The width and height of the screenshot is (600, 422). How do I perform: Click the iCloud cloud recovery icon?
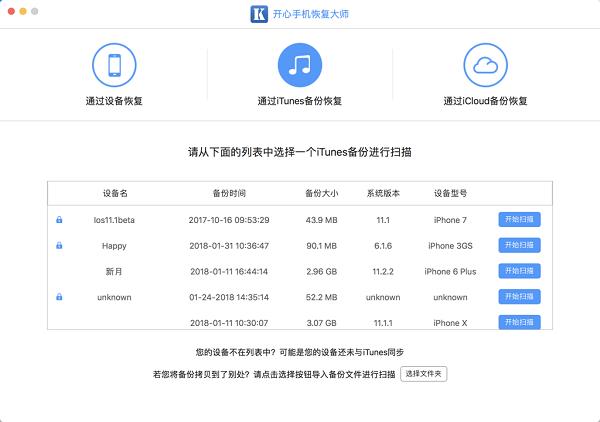[485, 66]
